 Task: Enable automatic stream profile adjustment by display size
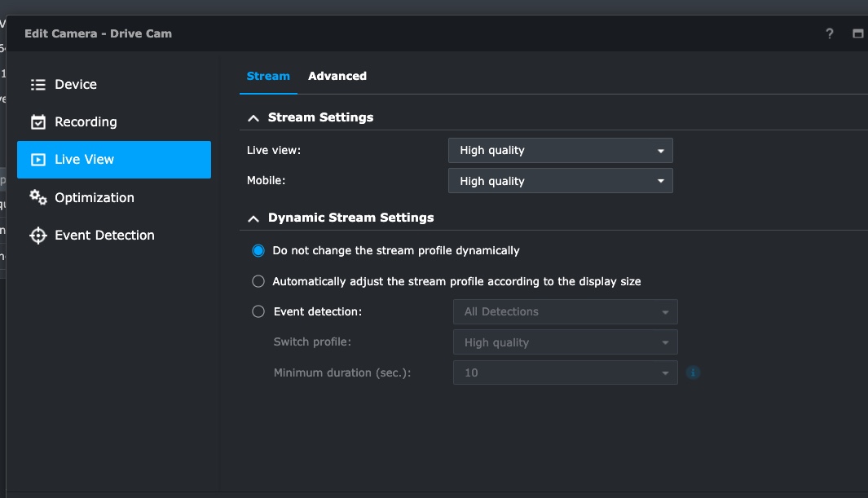point(258,281)
